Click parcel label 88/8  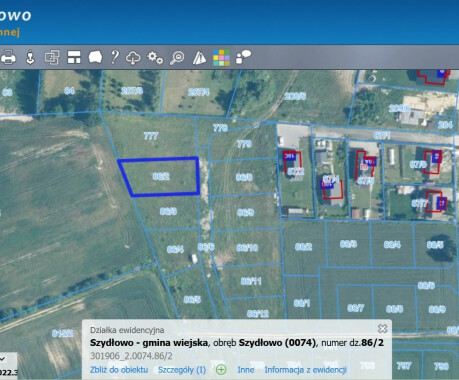(x=394, y=309)
